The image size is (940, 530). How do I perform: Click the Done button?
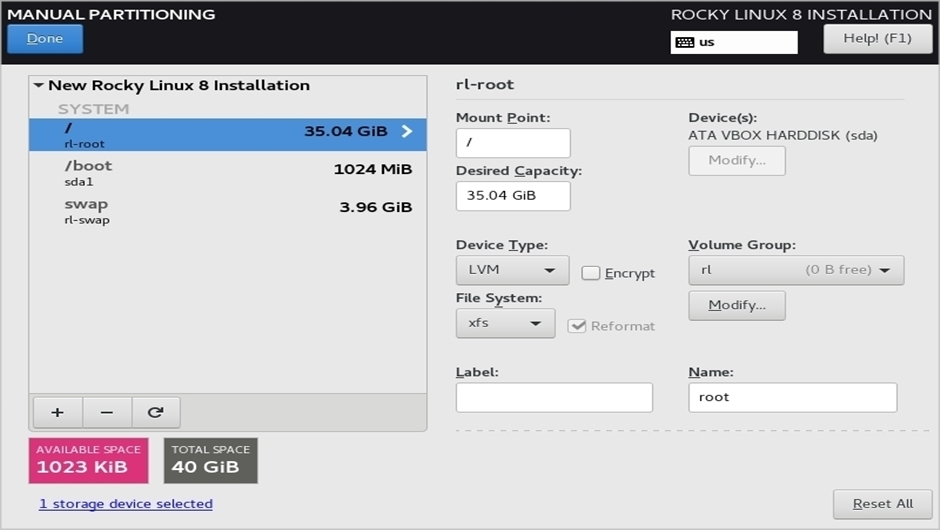[45, 39]
